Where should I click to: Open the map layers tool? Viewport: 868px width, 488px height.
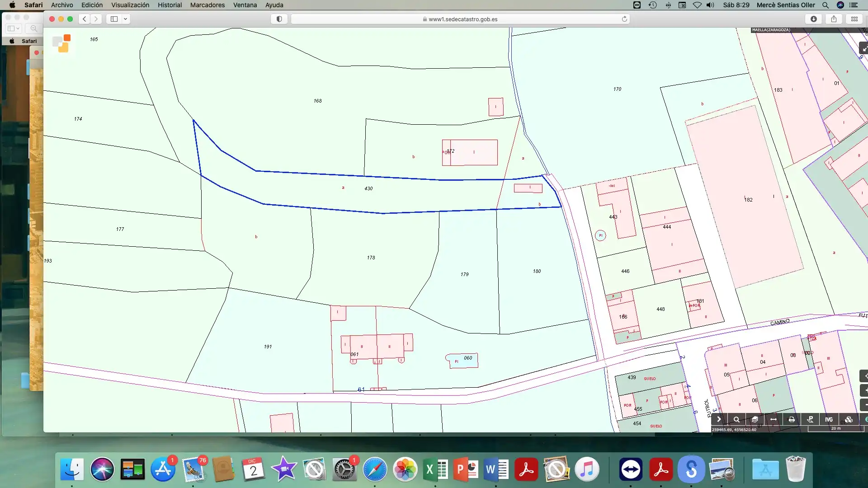pyautogui.click(x=755, y=419)
